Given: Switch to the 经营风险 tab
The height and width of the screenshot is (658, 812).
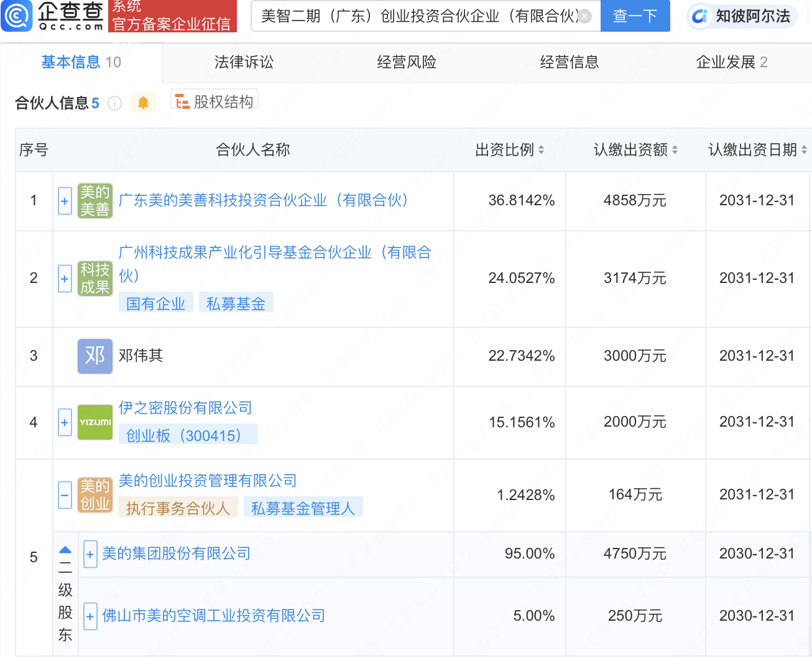Looking at the screenshot, I should click(407, 62).
